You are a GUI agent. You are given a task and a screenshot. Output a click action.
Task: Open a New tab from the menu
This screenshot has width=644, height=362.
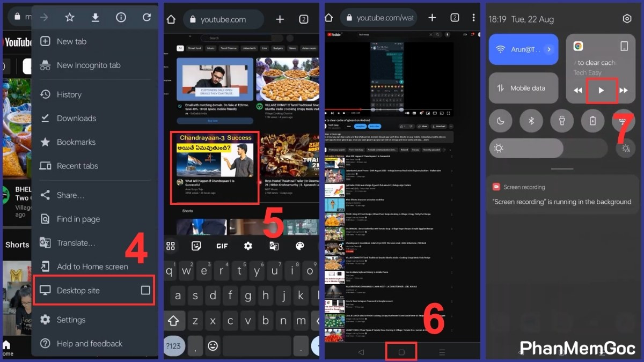(x=95, y=41)
